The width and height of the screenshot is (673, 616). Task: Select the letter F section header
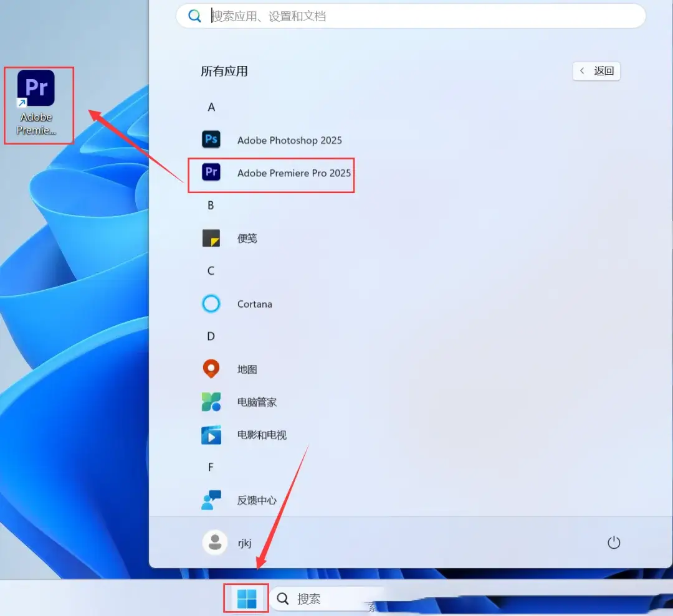pyautogui.click(x=211, y=467)
